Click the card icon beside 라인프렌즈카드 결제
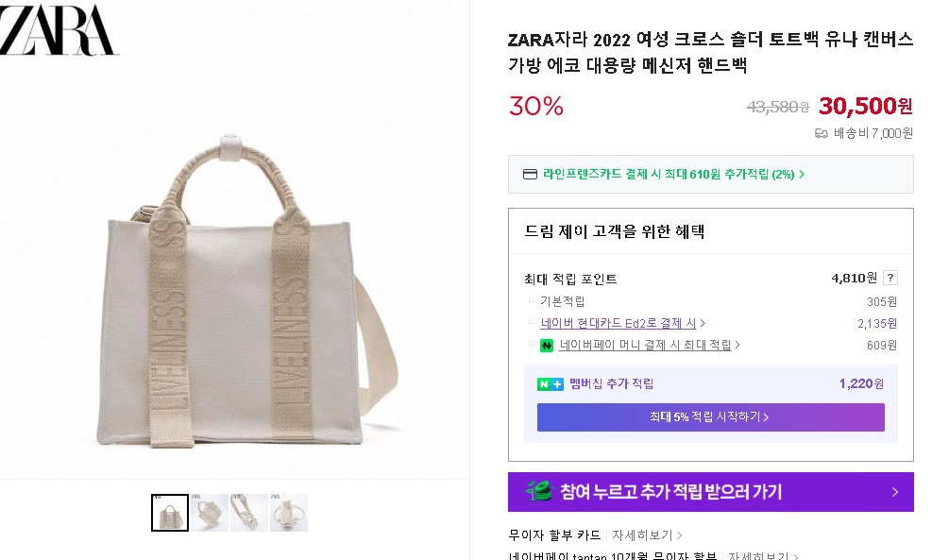This screenshot has width=932, height=560. (530, 175)
